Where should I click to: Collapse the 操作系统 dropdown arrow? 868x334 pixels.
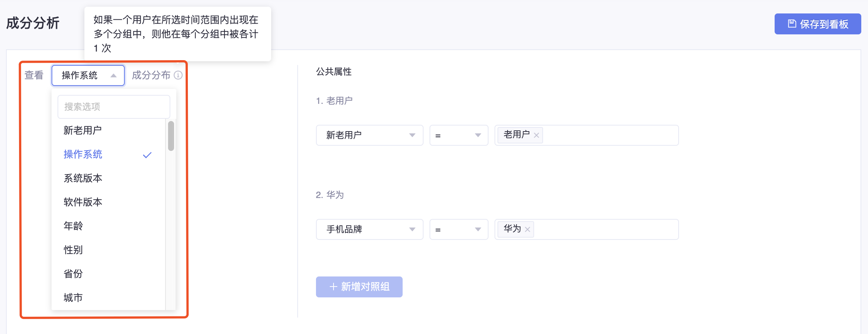[114, 75]
